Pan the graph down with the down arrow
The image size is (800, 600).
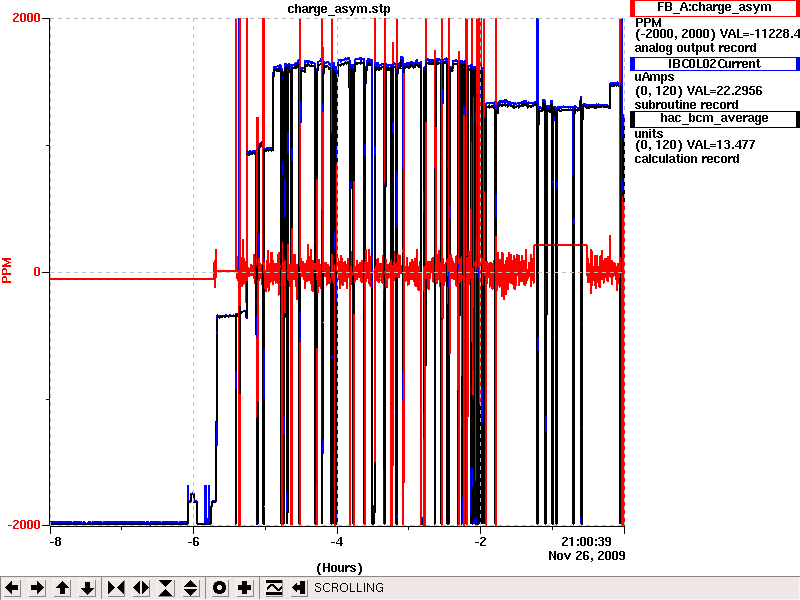[x=87, y=588]
